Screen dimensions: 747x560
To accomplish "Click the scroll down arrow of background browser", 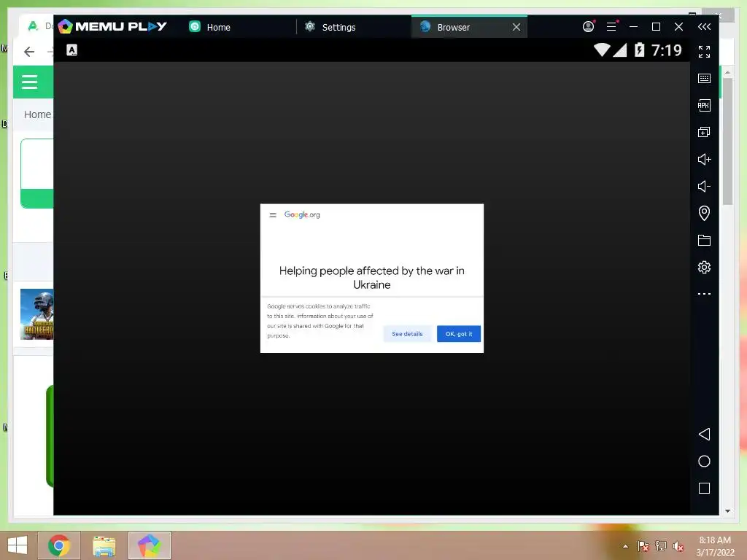I will click(x=727, y=511).
